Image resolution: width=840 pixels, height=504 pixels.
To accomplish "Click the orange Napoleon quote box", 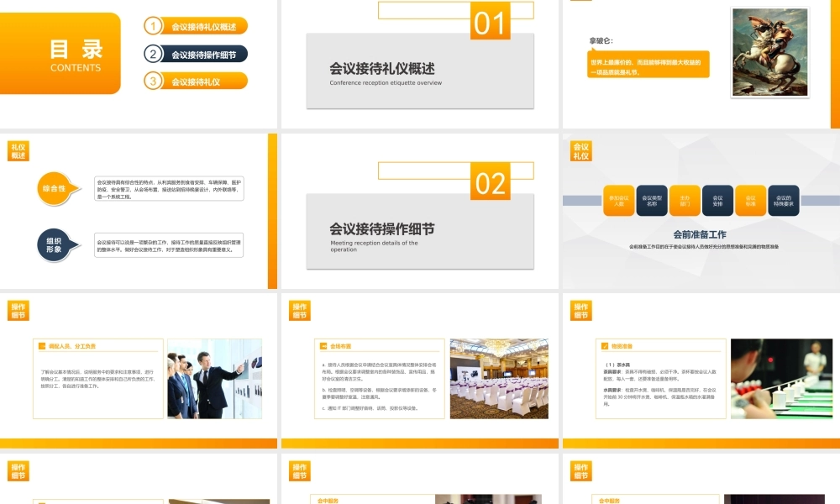I will tap(648, 65).
